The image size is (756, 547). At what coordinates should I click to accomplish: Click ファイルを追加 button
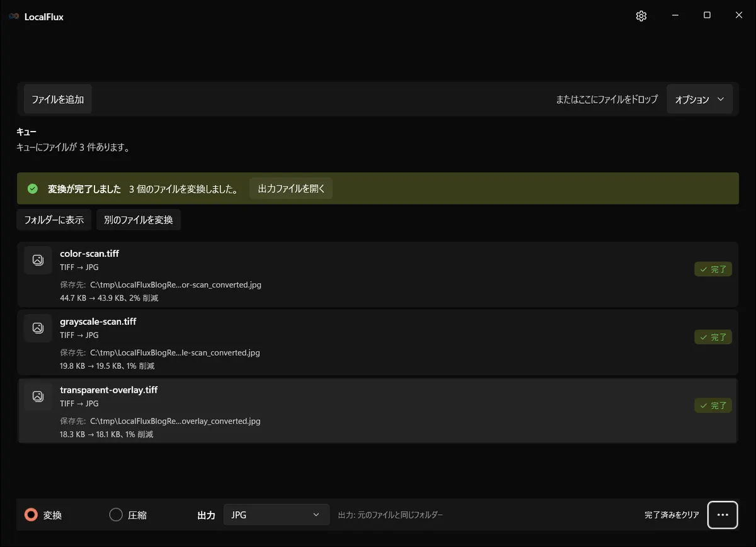(58, 99)
